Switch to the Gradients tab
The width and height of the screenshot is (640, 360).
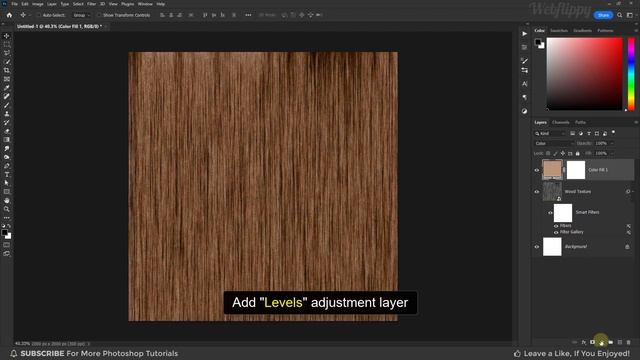point(582,31)
